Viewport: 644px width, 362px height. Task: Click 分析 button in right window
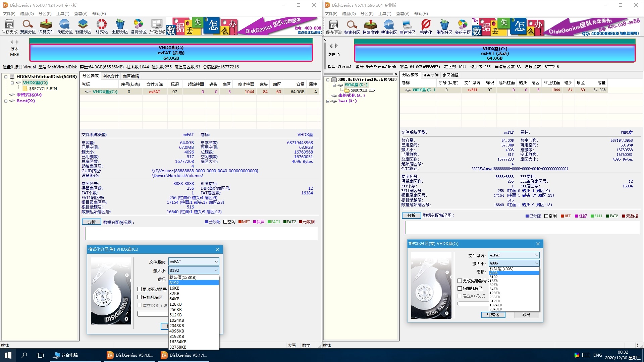[x=411, y=216]
